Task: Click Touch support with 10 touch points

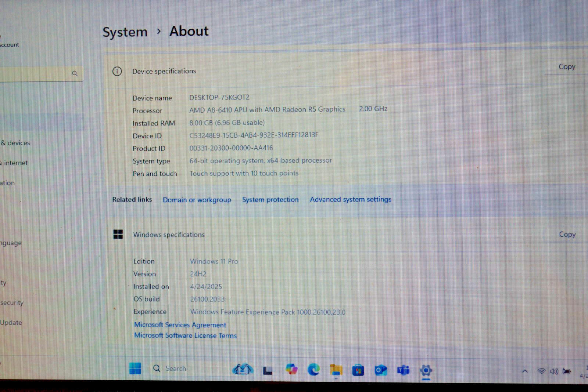Action: click(x=244, y=173)
